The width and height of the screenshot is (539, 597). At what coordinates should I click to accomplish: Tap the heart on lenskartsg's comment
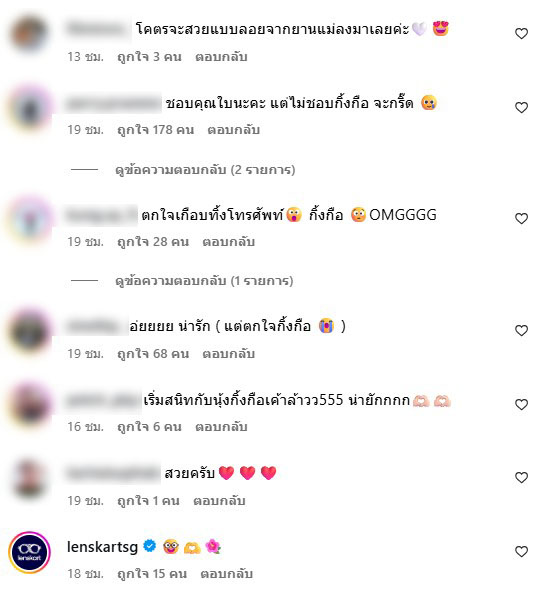521,552
